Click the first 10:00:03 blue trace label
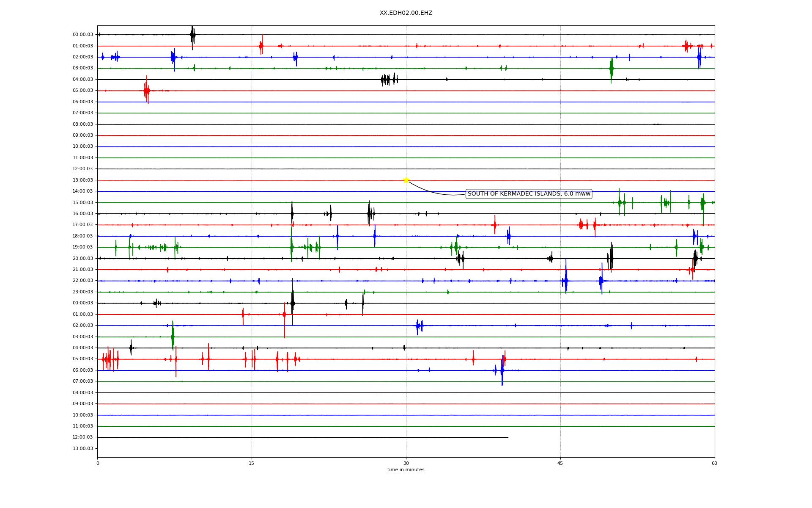This screenshot has height=508, width=812. (x=83, y=146)
